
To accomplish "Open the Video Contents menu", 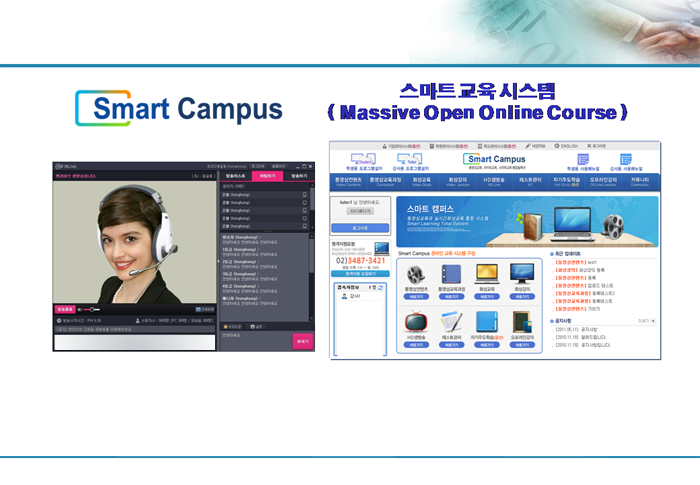I will pyautogui.click(x=348, y=181).
